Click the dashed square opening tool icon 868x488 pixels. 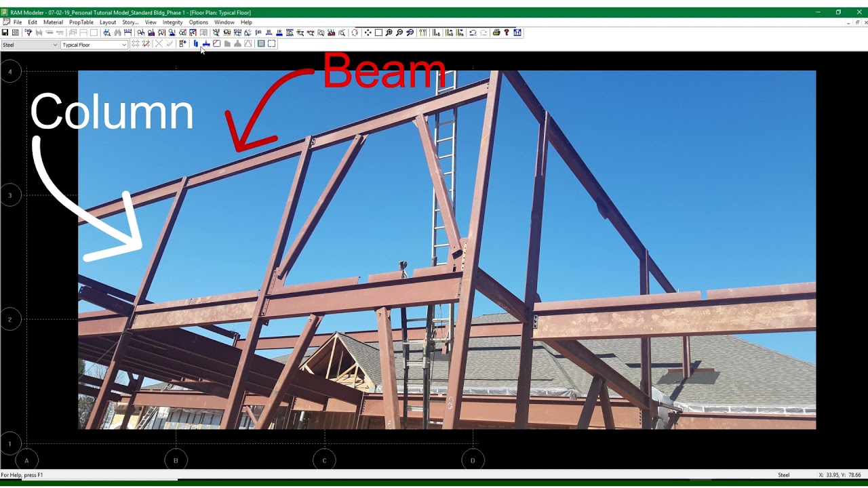click(271, 43)
